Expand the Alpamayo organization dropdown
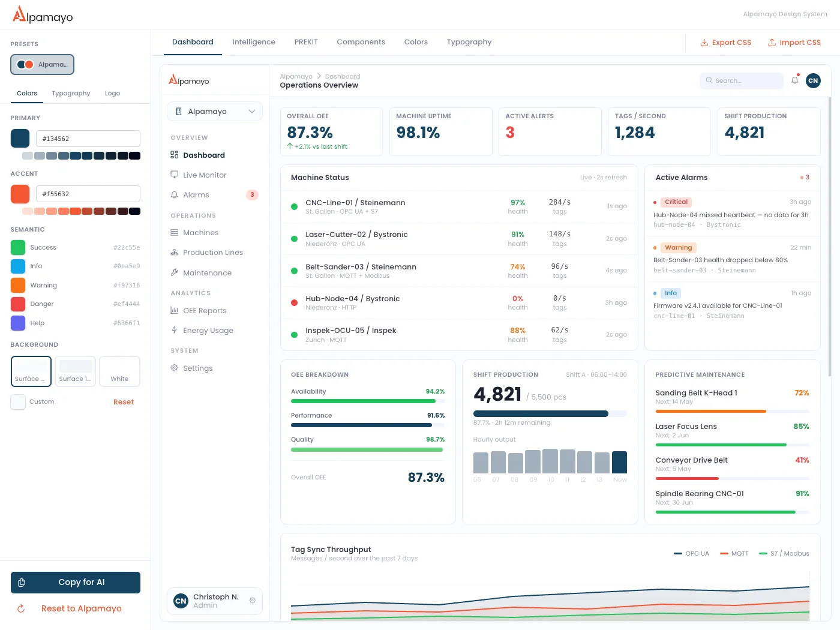Image resolution: width=840 pixels, height=630 pixels. (x=215, y=112)
